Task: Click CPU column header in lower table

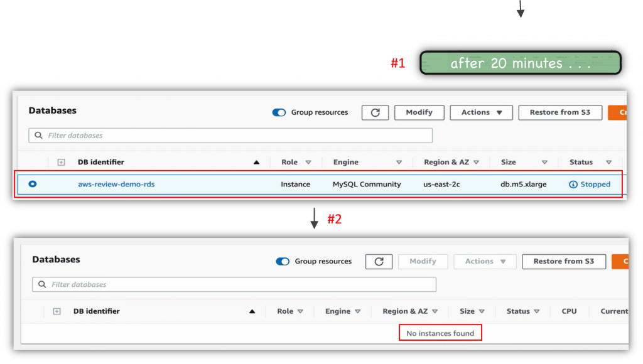Action: (x=569, y=311)
